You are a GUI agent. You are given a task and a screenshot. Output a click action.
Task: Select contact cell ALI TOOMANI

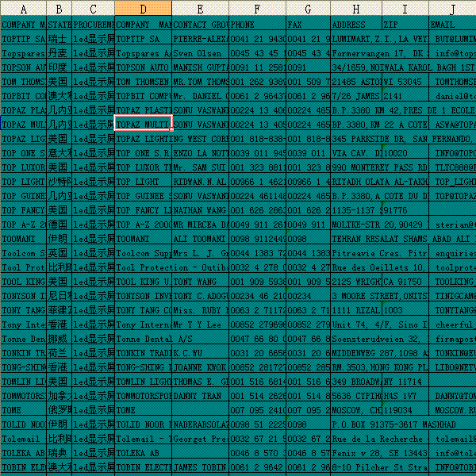[x=201, y=239]
